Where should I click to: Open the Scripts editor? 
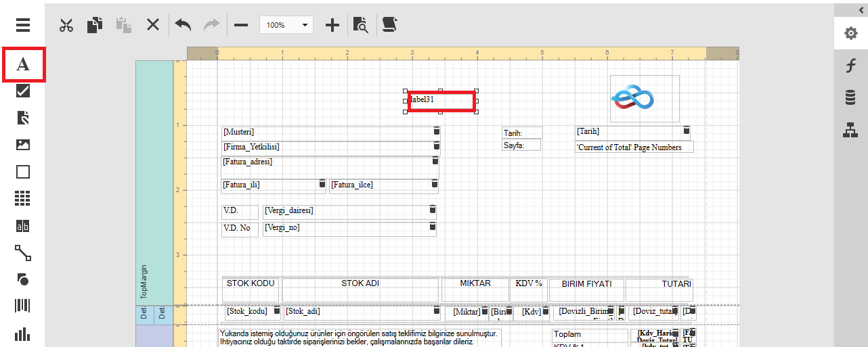click(x=390, y=25)
